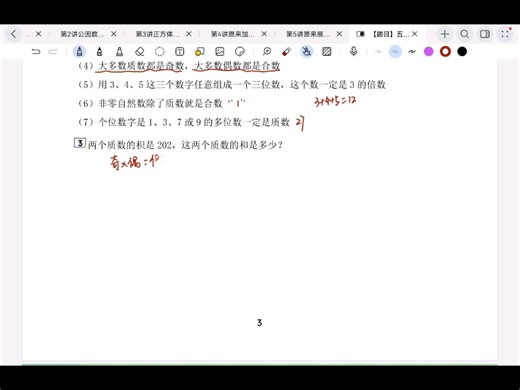
Task: Switch to the 第3讲正方体 tab
Action: click(157, 34)
